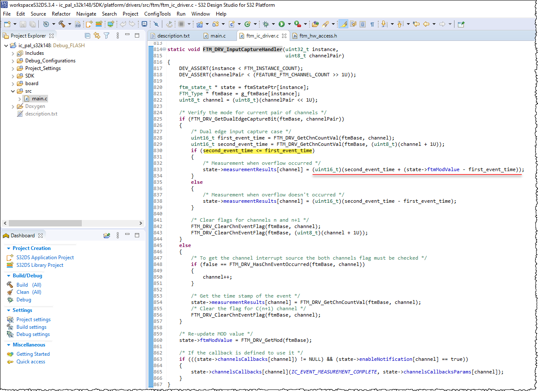Image resolution: width=538 pixels, height=392 pixels.
Task: Open the Dashboard View Menu dots
Action: click(118, 236)
